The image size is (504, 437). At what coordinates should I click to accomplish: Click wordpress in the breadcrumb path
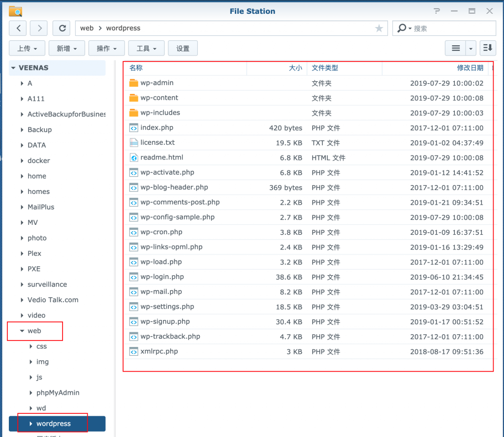(x=123, y=28)
